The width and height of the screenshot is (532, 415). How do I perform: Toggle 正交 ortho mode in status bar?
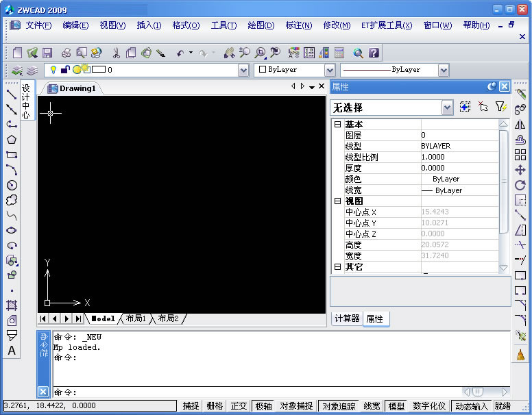click(x=239, y=406)
